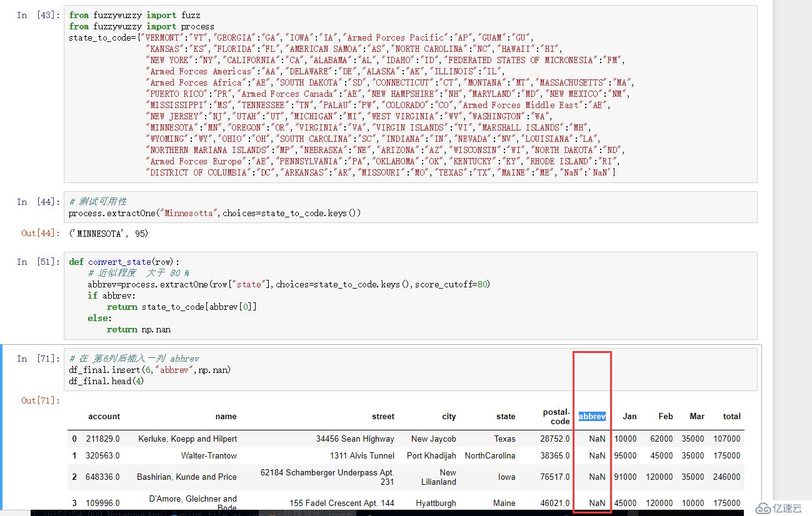The height and width of the screenshot is (516, 812).
Task: Click total value 246000
Action: [727, 477]
